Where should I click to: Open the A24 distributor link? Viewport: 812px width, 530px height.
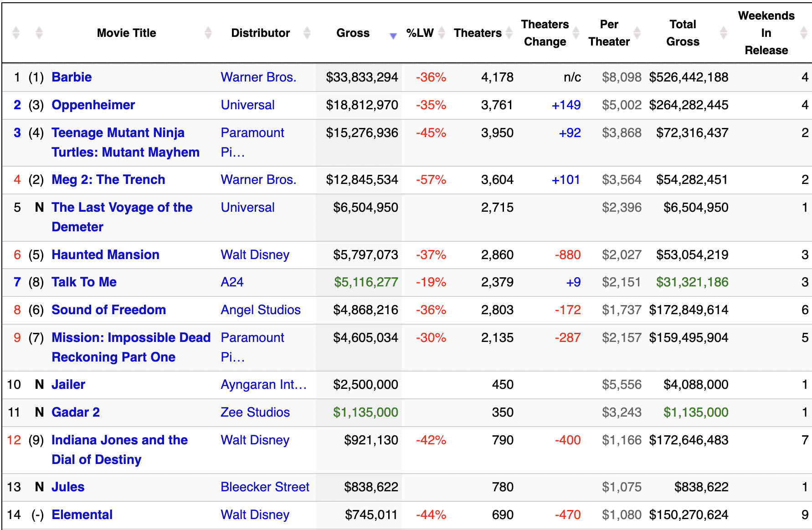tap(232, 282)
